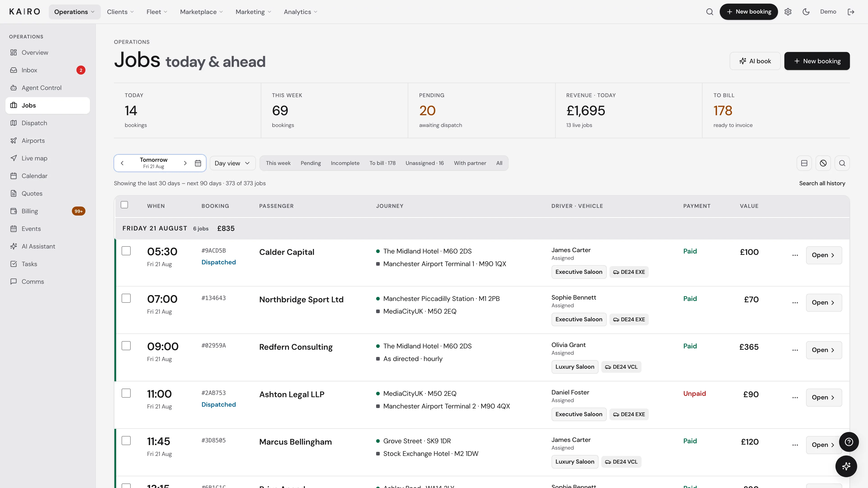Open Dispatch in the sidebar
This screenshot has height=488, width=868.
(47, 123)
